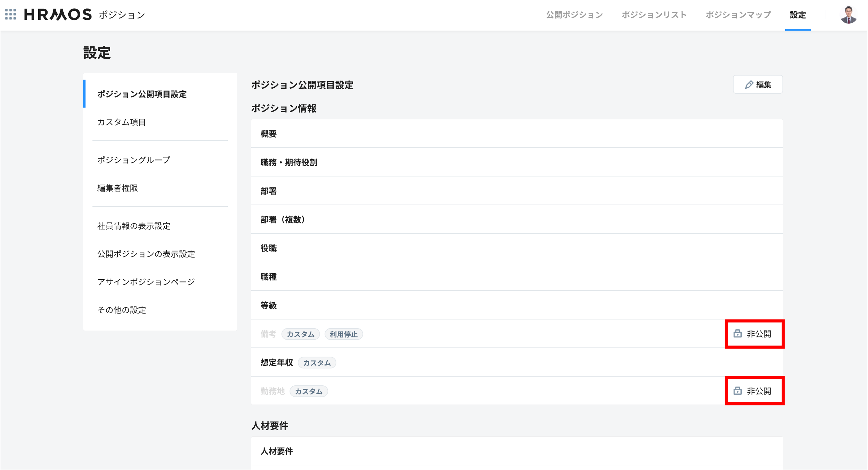The width and height of the screenshot is (868, 470).
Task: Go to 公開ポジション tab
Action: pos(574,15)
